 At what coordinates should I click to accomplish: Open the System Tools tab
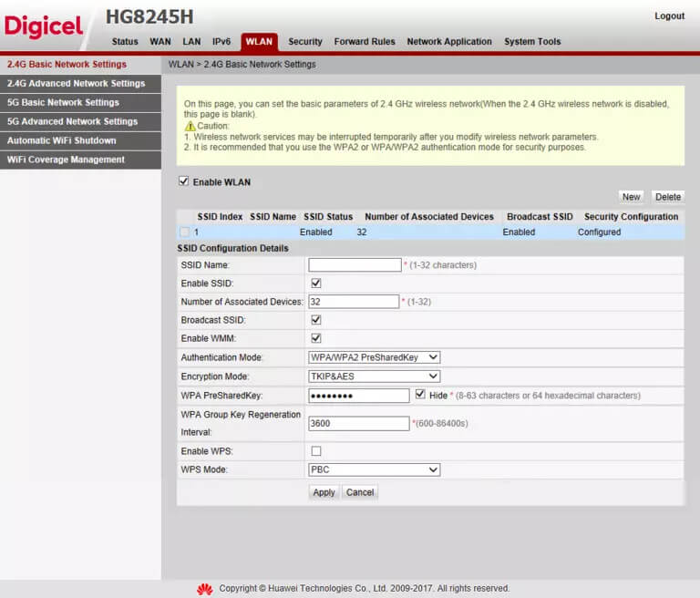(532, 42)
